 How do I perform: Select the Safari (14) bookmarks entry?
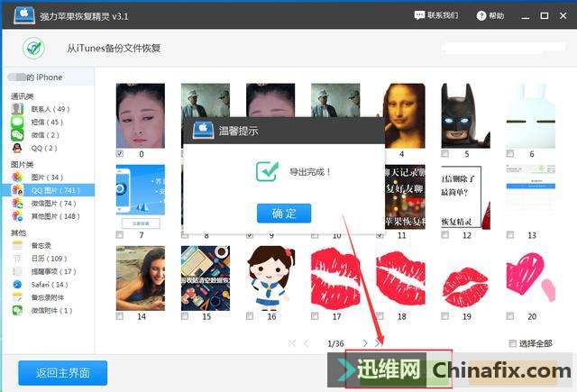[49, 284]
